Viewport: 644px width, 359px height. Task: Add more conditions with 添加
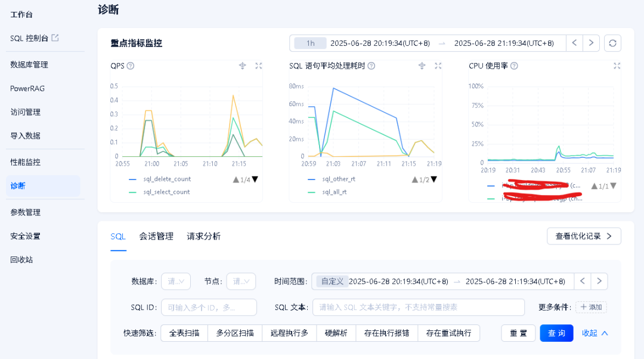(x=591, y=307)
